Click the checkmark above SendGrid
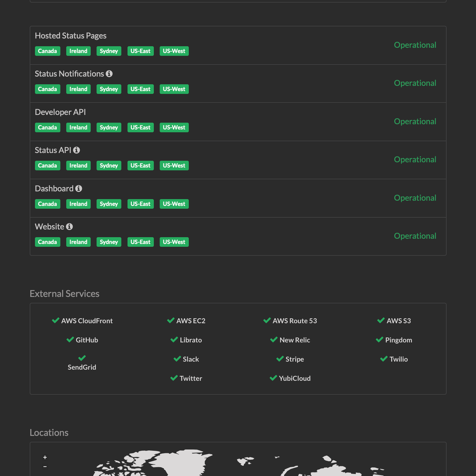Image resolution: width=476 pixels, height=476 pixels. [82, 358]
